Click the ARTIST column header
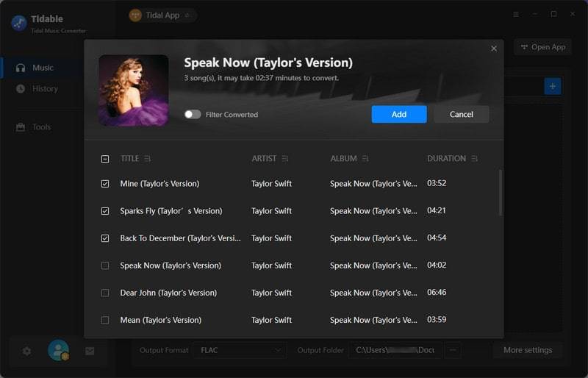588x378 pixels. (264, 159)
